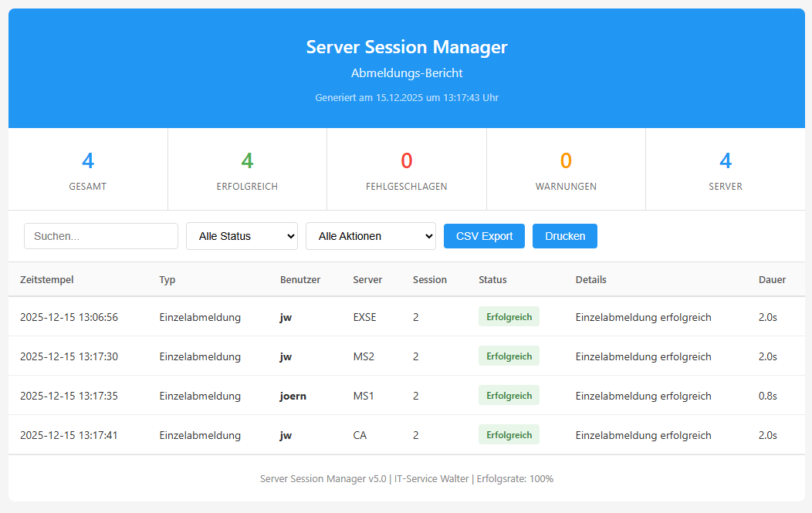
Task: Click the Details column header
Action: pyautogui.click(x=590, y=279)
